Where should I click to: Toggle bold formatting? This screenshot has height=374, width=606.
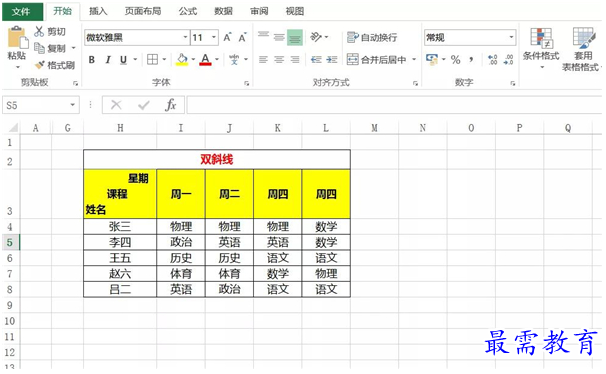(92, 60)
